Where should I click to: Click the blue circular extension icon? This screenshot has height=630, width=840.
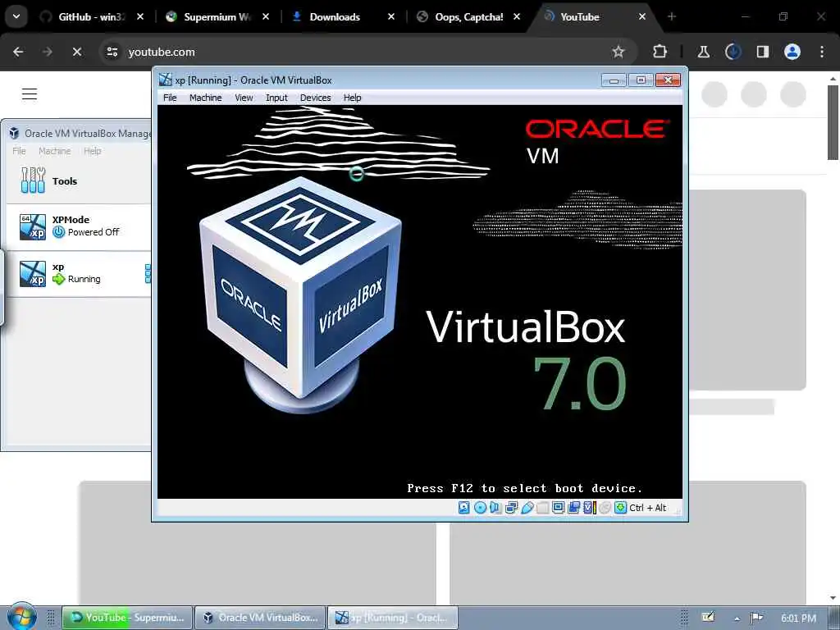coord(733,52)
